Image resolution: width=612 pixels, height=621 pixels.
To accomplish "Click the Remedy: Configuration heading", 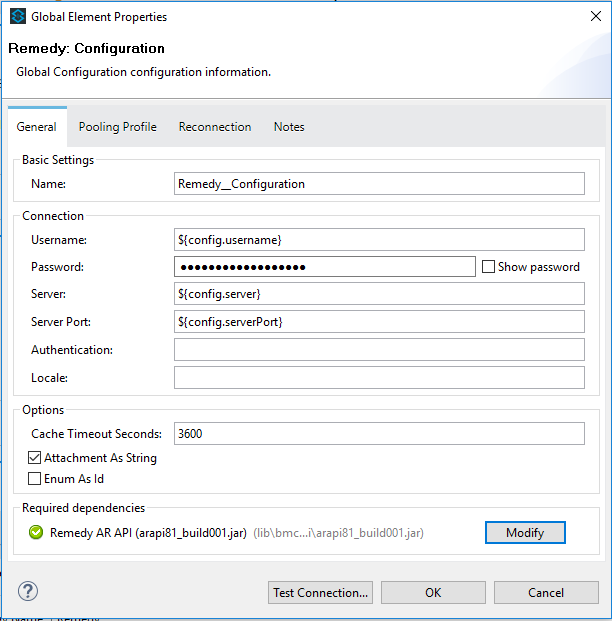I will (x=86, y=48).
